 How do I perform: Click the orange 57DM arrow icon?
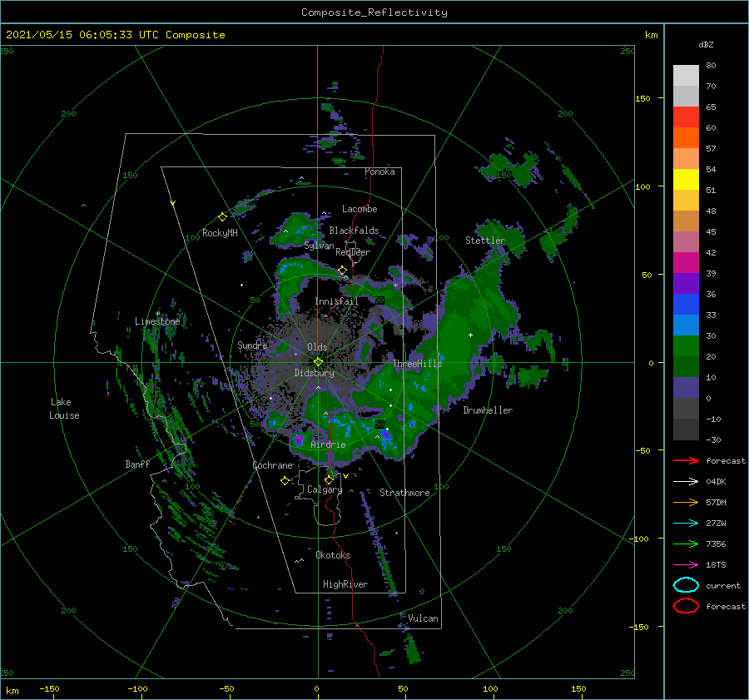pyautogui.click(x=686, y=502)
